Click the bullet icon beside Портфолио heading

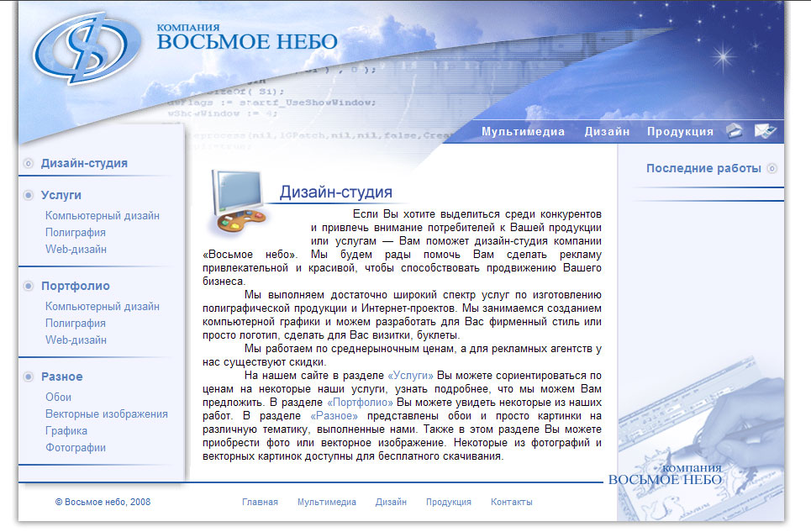29,286
